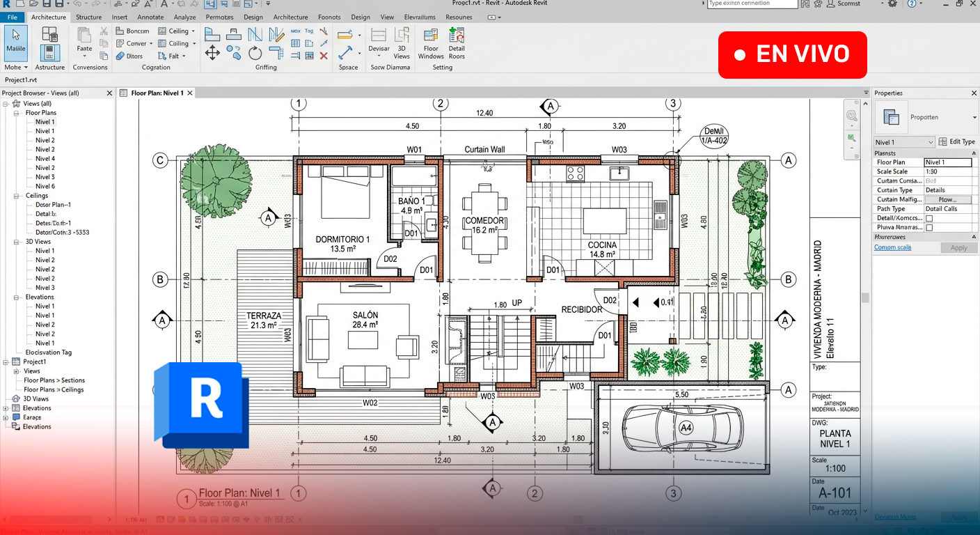Expand the Ceiling dropdown arrow in ribbon
Screen dimensions: 980x535
click(x=193, y=31)
